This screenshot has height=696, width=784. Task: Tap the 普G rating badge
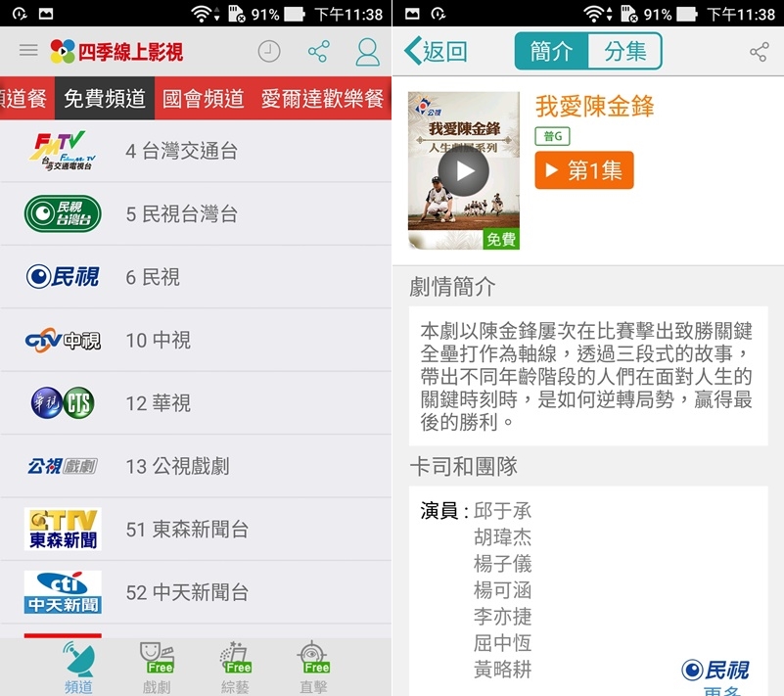(552, 136)
